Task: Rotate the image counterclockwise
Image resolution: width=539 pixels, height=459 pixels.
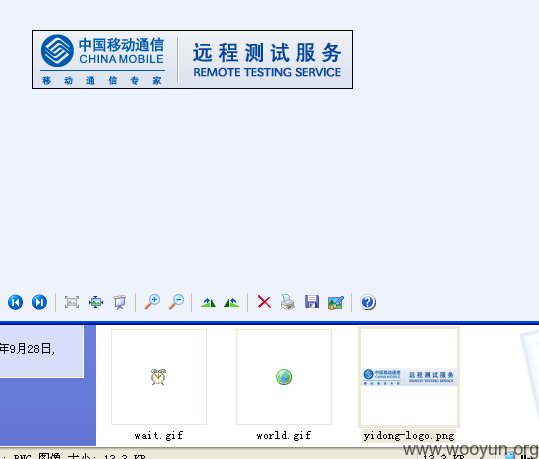Action: pos(232,303)
